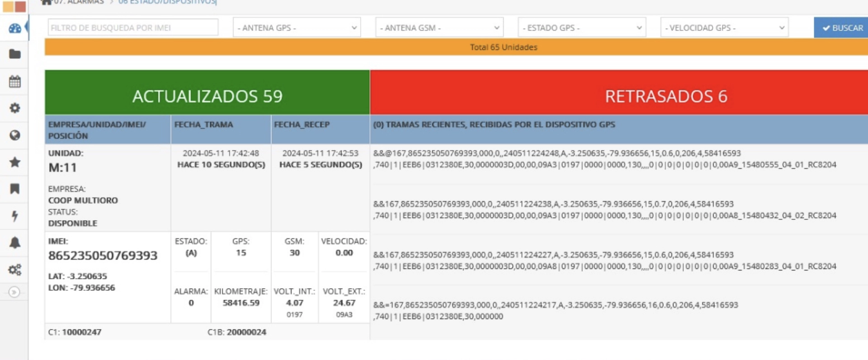This screenshot has width=868, height=360.
Task: Select the ACTUALIZADOS 59 green panel
Action: coord(207,92)
